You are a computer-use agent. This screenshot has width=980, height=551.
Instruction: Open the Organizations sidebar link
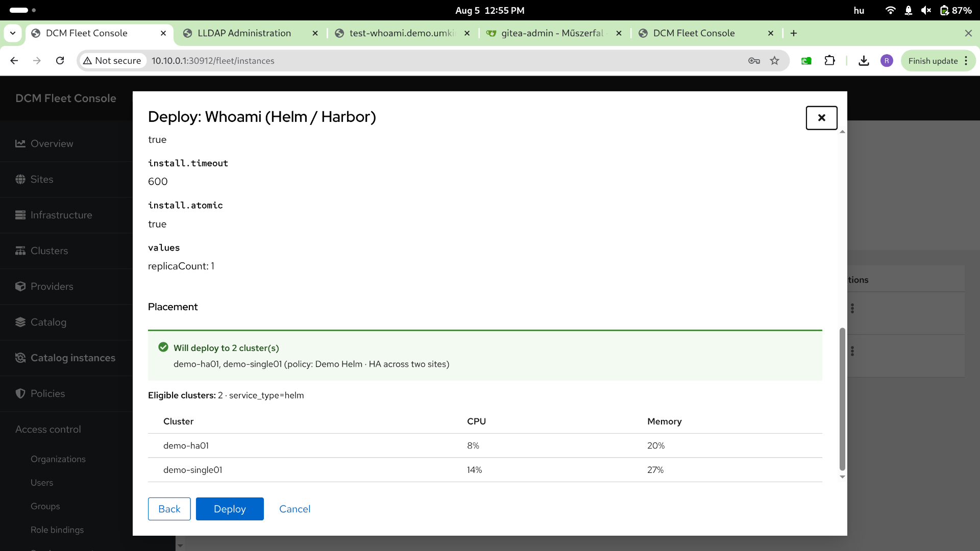coord(58,459)
